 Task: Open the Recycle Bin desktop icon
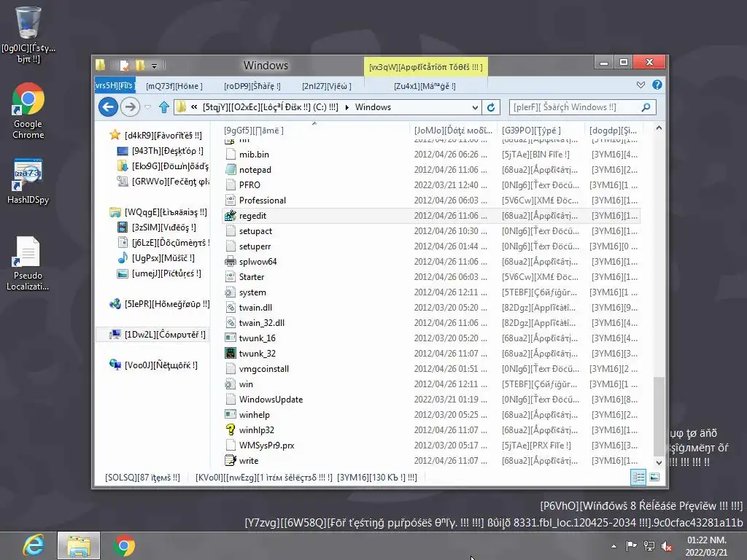(x=28, y=34)
